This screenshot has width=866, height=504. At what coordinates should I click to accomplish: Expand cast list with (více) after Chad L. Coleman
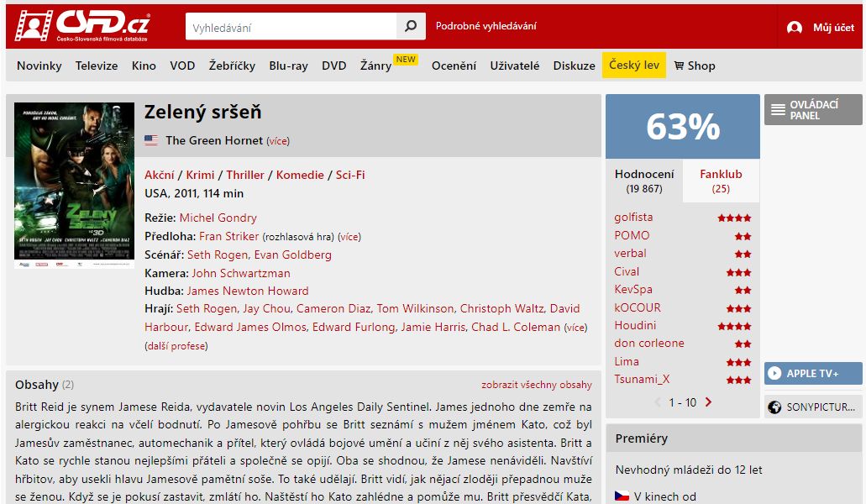(575, 328)
